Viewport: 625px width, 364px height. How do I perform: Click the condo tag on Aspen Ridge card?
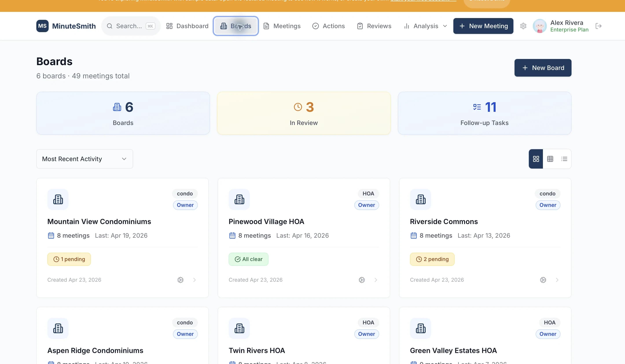(185, 323)
